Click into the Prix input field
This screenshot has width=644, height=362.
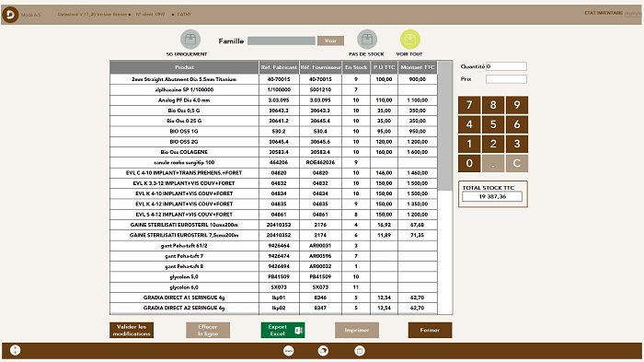[506, 79]
